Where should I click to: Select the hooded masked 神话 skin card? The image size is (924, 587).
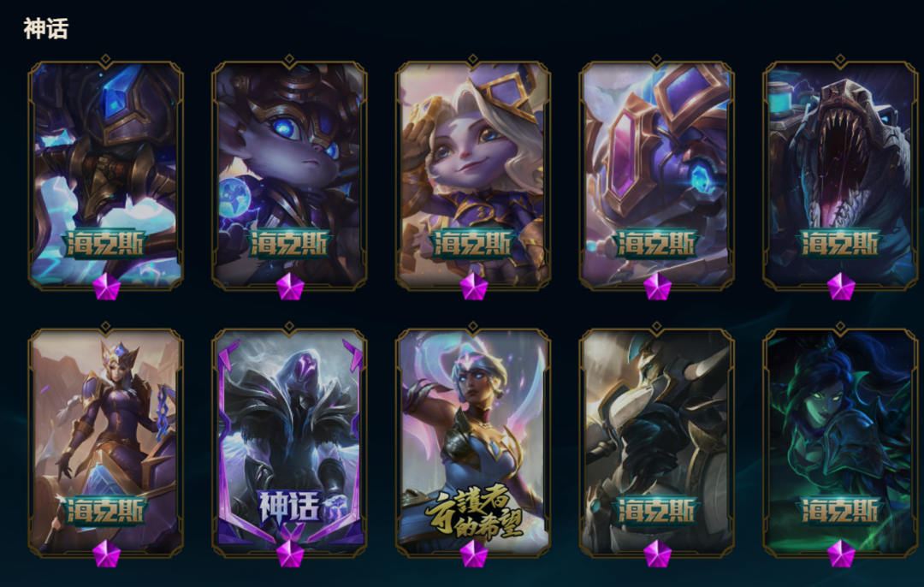coord(289,442)
